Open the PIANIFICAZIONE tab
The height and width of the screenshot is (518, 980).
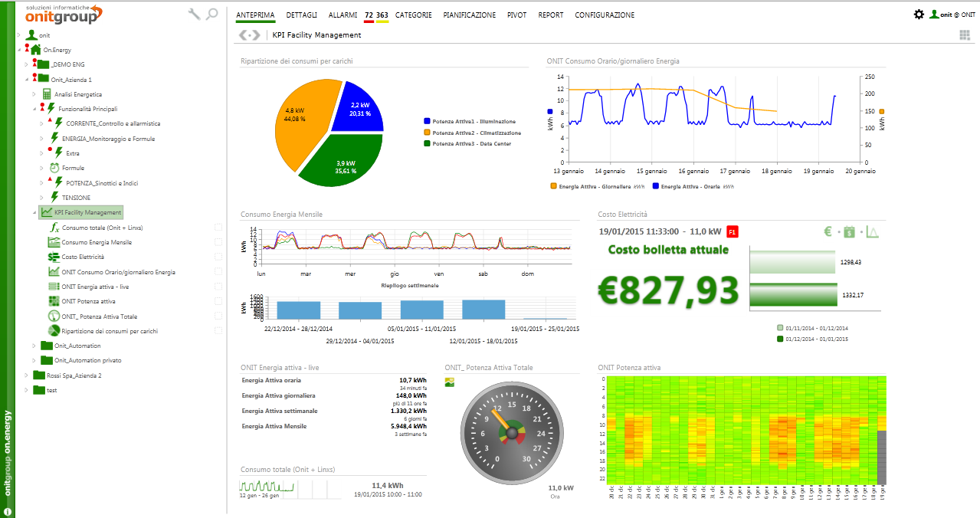click(468, 15)
